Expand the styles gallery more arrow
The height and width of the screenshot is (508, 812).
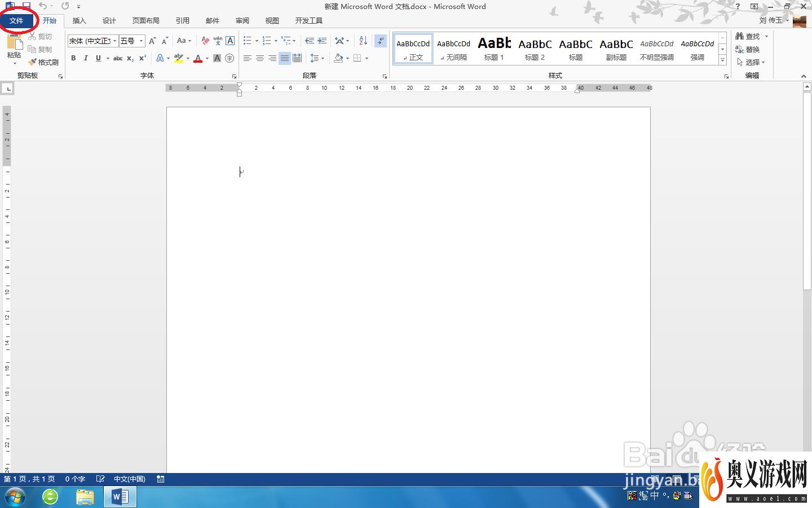click(x=723, y=60)
